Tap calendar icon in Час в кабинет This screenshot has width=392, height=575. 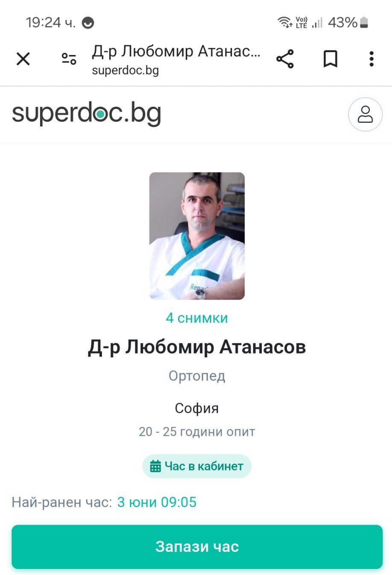[155, 466]
